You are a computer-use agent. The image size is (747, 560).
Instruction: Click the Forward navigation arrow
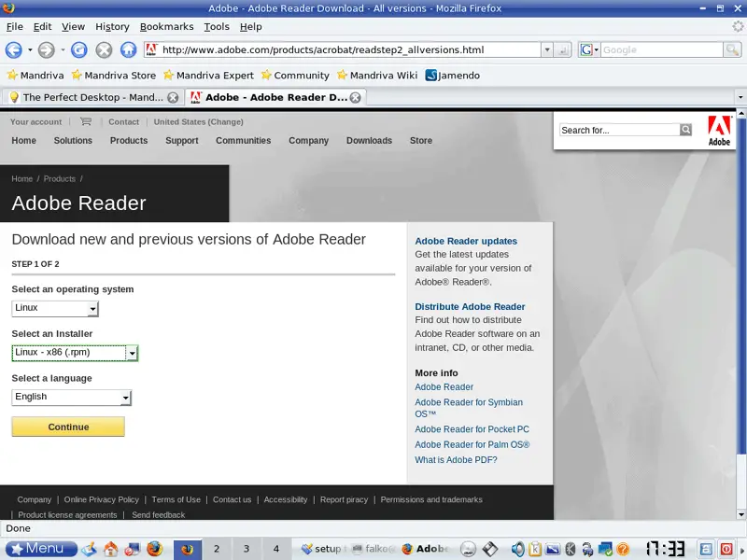[x=46, y=49]
